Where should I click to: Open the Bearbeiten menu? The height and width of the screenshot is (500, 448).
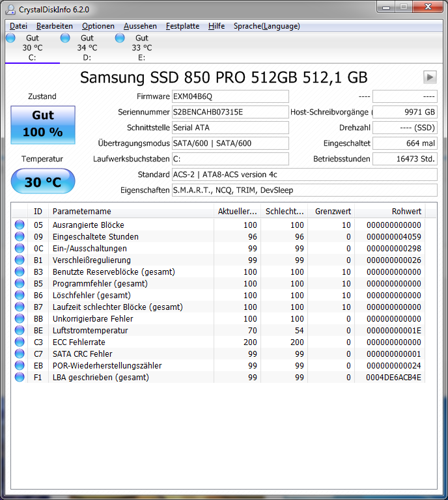click(55, 26)
